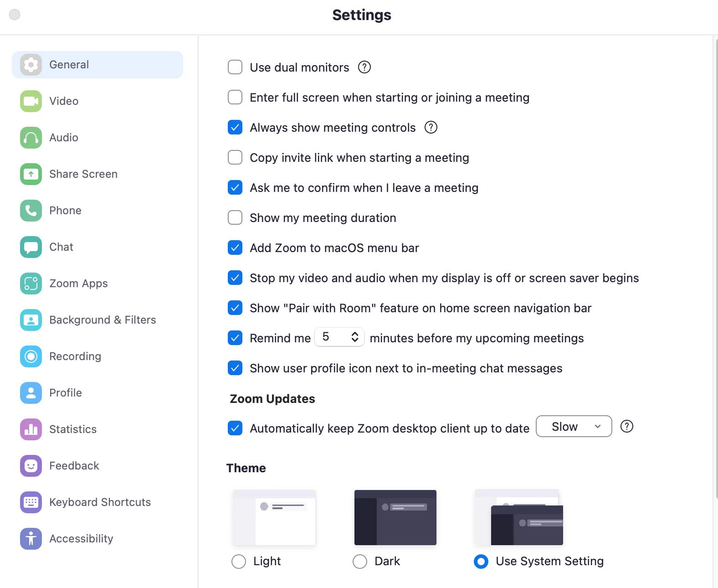Click the reminder minutes stepper arrows
This screenshot has width=718, height=588.
coord(355,337)
